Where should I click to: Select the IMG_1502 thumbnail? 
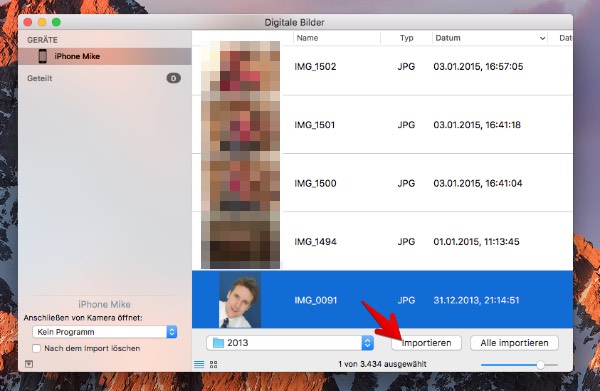240,66
